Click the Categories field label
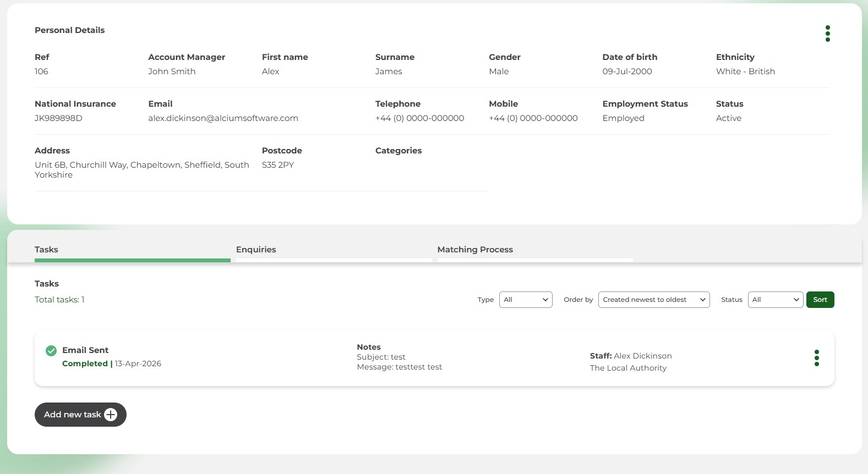Viewport: 868px width, 474px height. click(x=398, y=151)
